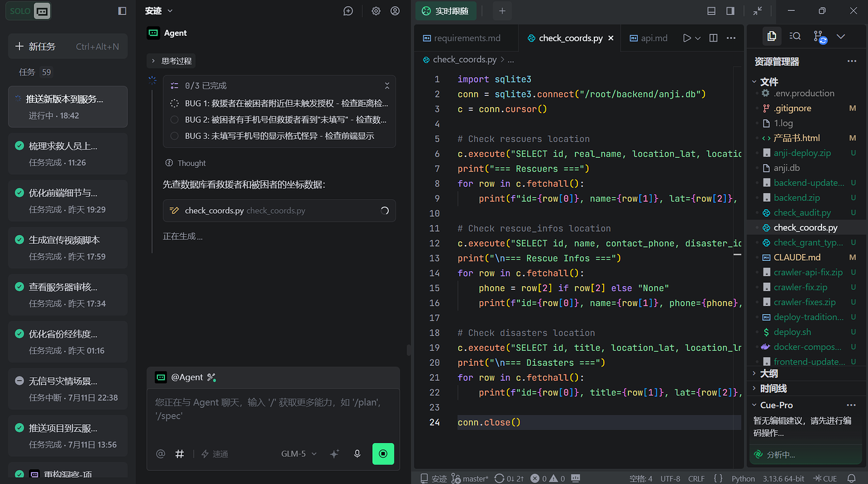Open the 资源管理器 more actions ellipsis

[x=852, y=62]
